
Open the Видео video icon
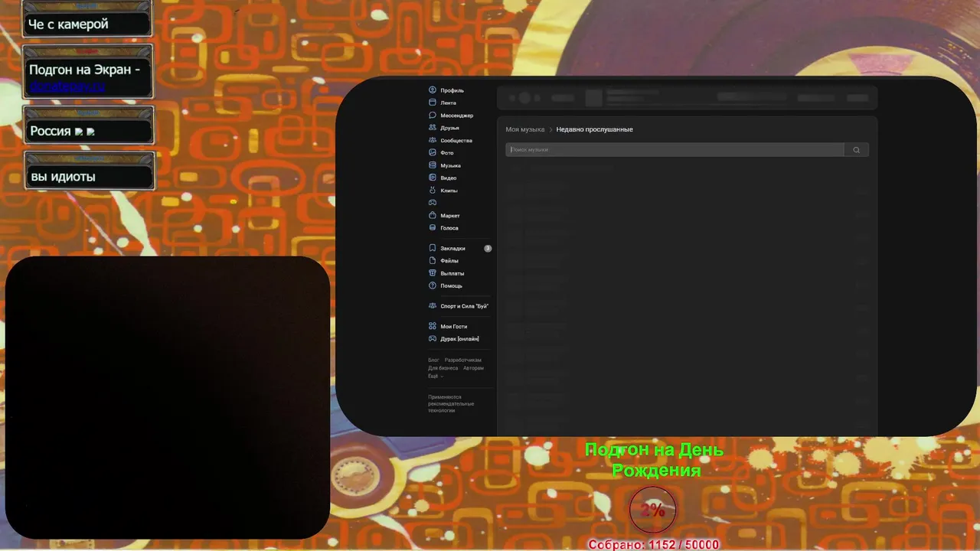point(433,178)
